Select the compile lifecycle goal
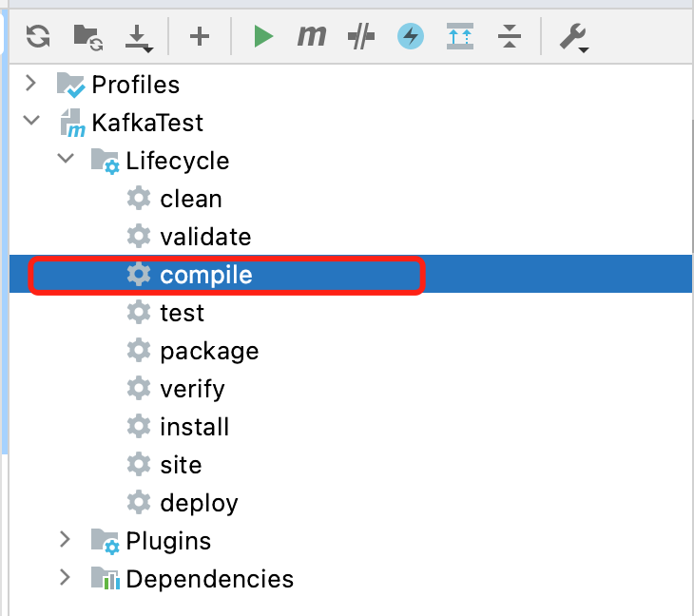This screenshot has height=616, width=694. coord(206,275)
